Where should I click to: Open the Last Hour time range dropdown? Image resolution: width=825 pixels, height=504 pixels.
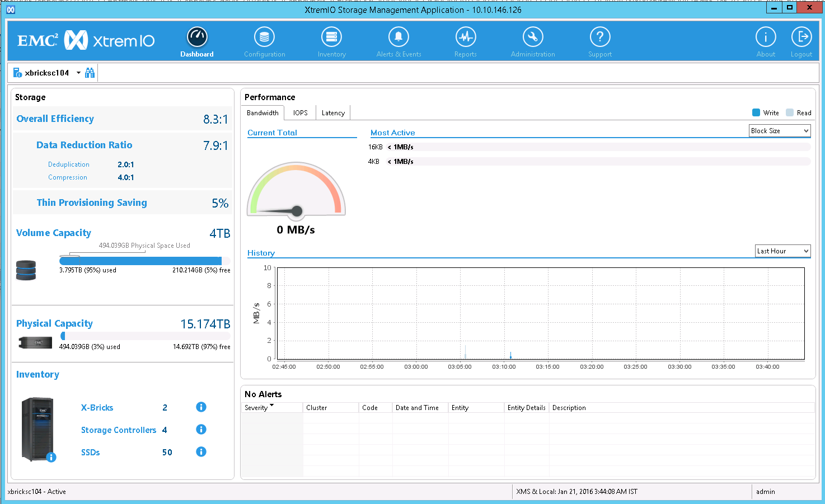782,251
